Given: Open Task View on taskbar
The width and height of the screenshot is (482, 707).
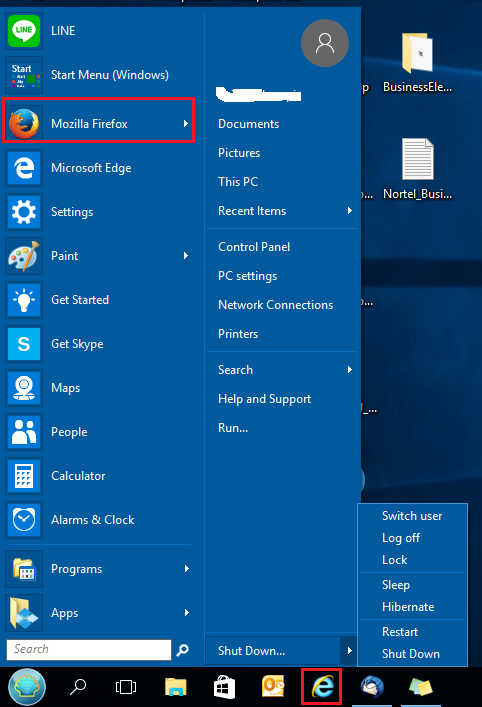Looking at the screenshot, I should click(126, 687).
